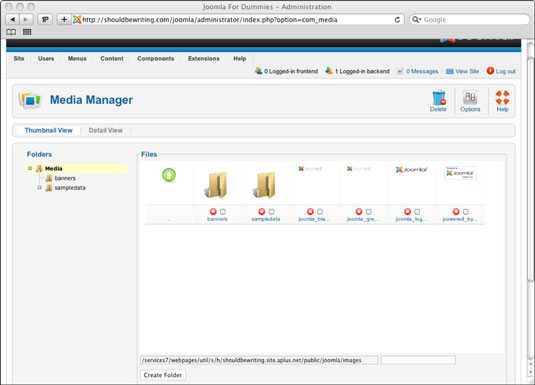Click the Messages envelope icon
535x385 pixels.
click(400, 71)
